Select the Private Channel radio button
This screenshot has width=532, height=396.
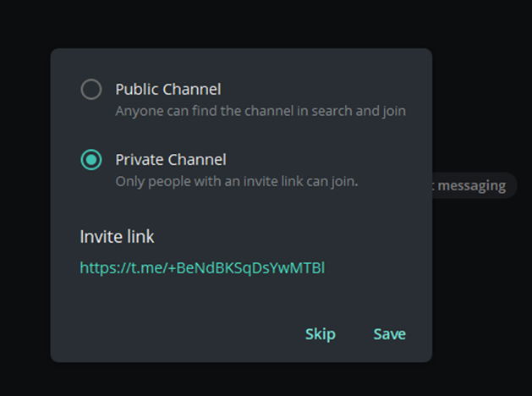pyautogui.click(x=91, y=160)
